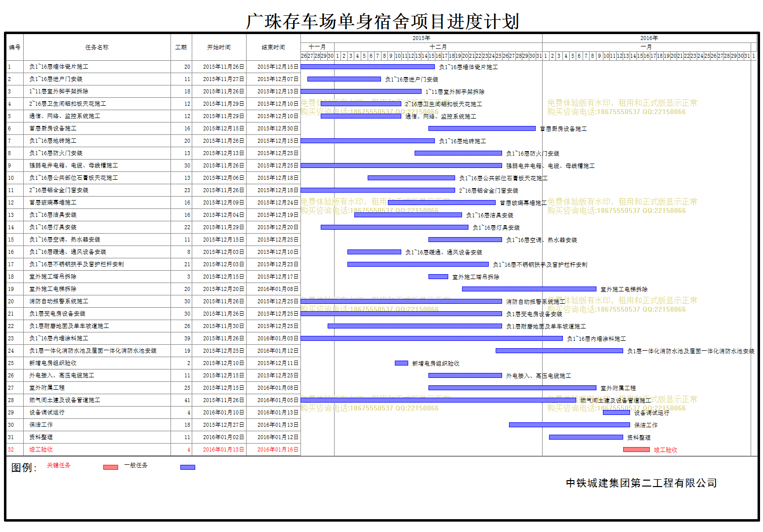Click duration 39 in row 23
763x532 pixels.
[x=187, y=338]
